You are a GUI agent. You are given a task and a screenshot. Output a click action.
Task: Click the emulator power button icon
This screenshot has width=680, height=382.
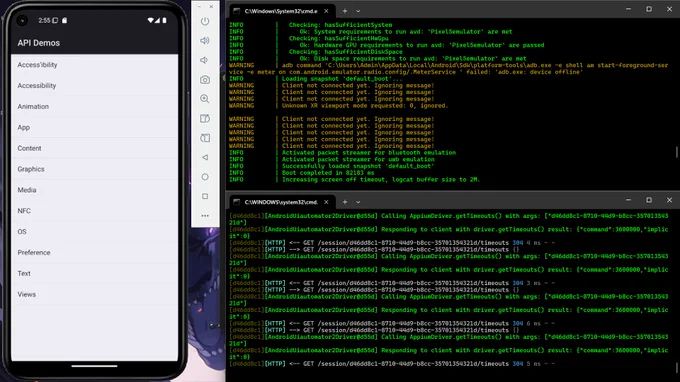coord(205,21)
